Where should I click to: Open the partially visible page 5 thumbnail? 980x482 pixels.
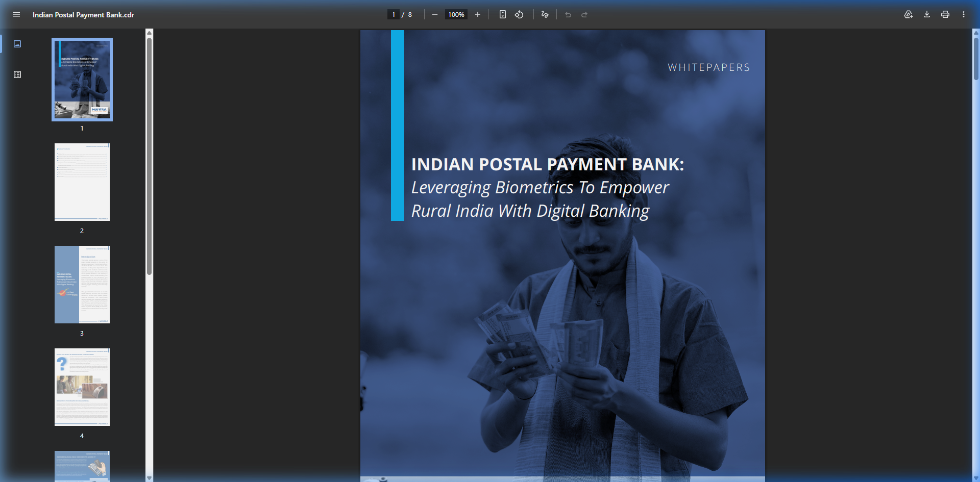tap(82, 466)
